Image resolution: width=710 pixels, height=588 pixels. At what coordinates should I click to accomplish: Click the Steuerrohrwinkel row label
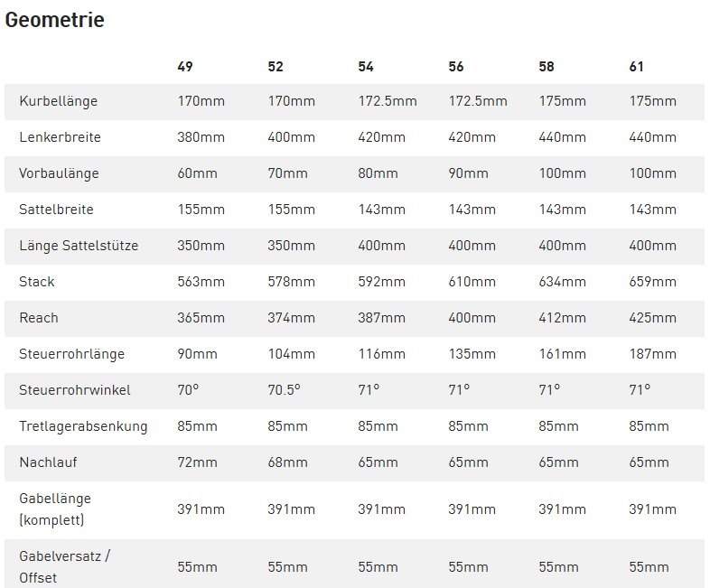[75, 390]
